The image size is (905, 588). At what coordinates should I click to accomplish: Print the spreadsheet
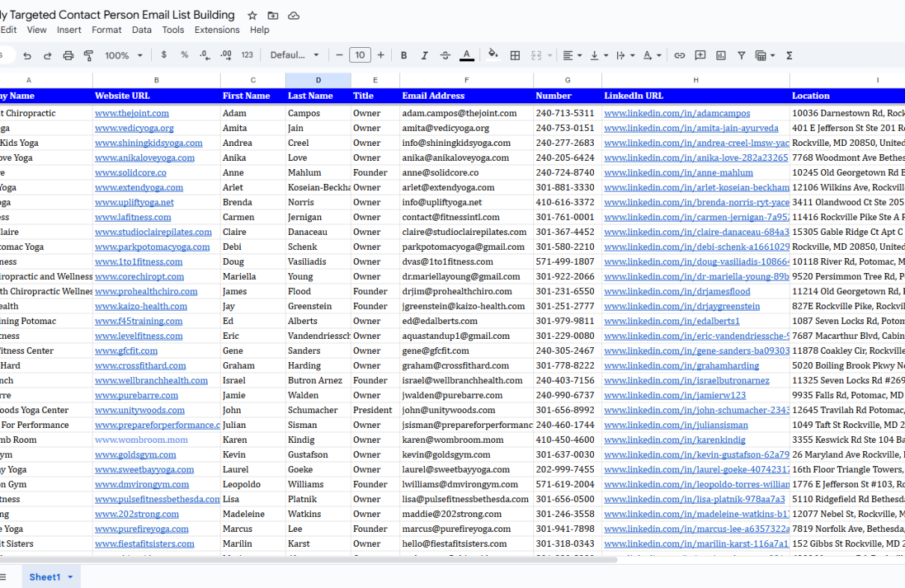(68, 55)
